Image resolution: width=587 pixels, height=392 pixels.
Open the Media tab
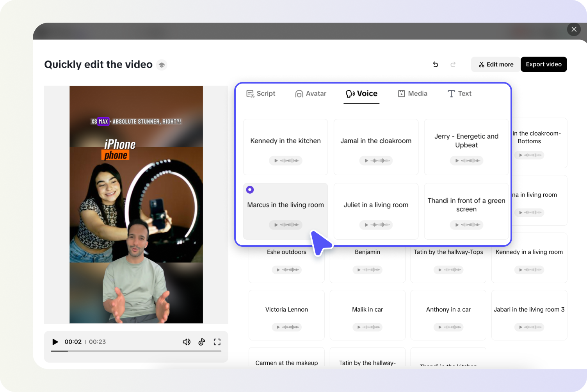tap(412, 93)
